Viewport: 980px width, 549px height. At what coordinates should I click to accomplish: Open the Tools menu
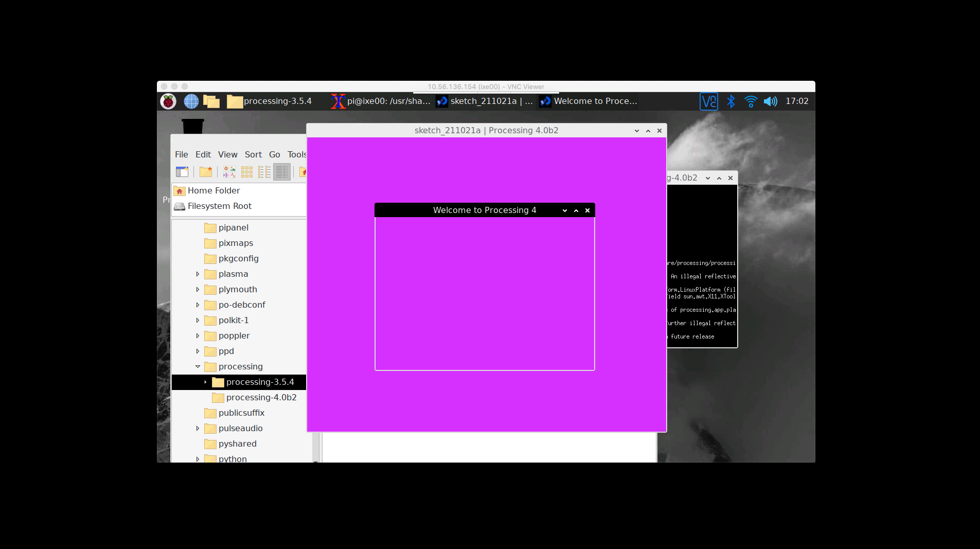click(x=296, y=154)
